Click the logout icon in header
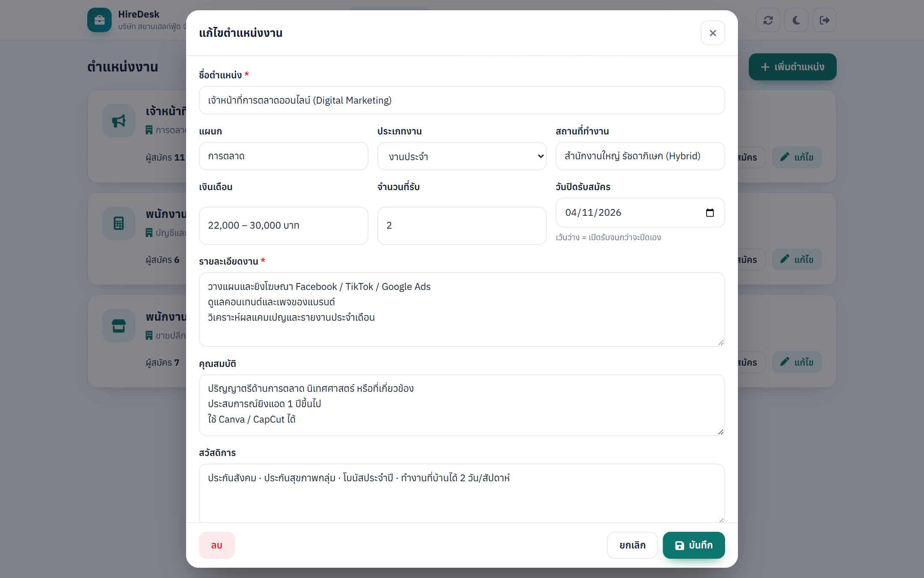The width and height of the screenshot is (924, 578). click(824, 20)
